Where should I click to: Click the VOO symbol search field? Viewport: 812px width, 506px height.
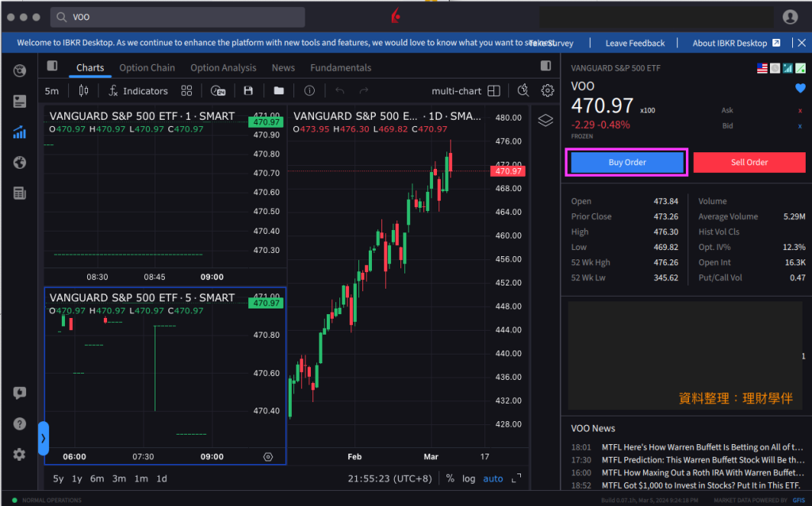178,17
